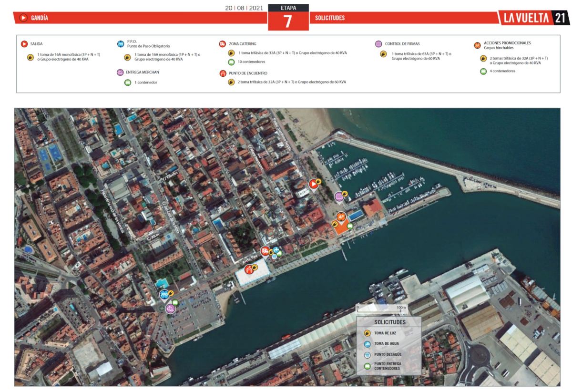Click the green Punto Entrega Contenedores legend icon

click(x=368, y=366)
